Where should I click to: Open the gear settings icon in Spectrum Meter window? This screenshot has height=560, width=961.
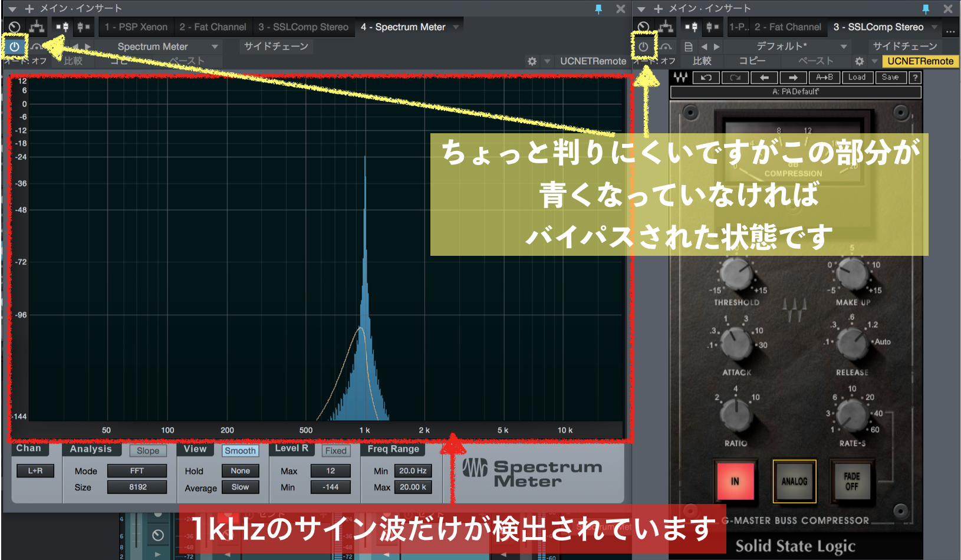click(532, 61)
